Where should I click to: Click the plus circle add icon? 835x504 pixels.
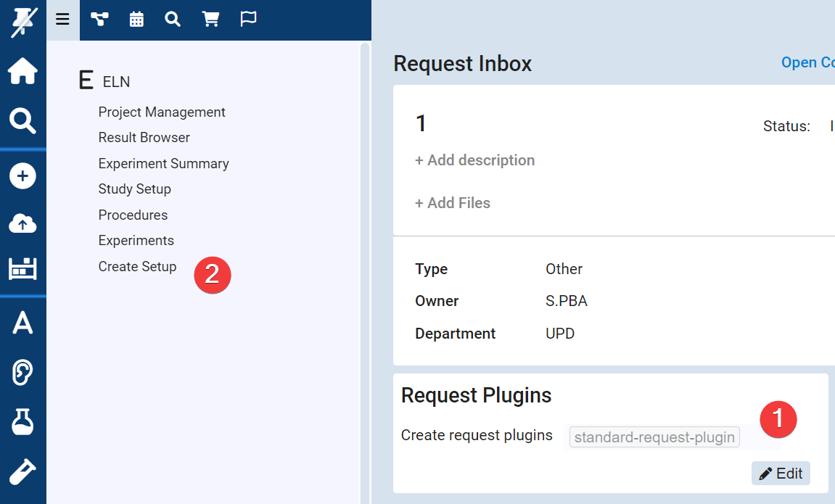(22, 176)
